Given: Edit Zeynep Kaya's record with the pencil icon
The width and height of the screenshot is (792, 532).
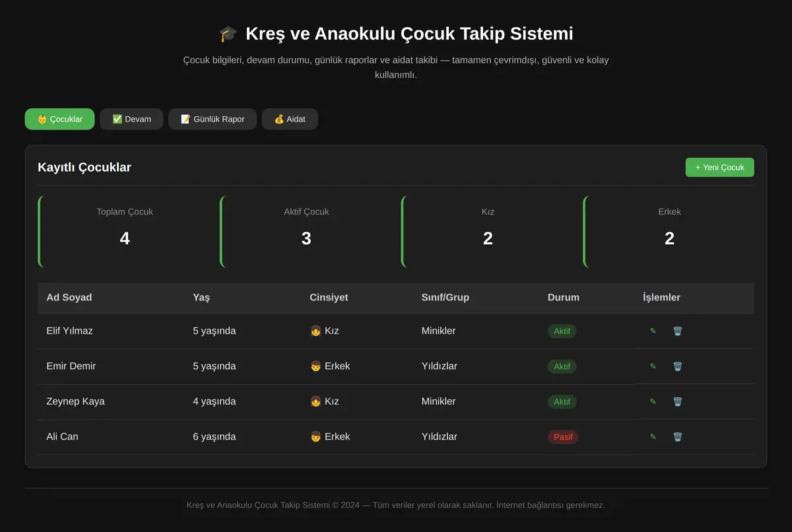Looking at the screenshot, I should coord(653,401).
